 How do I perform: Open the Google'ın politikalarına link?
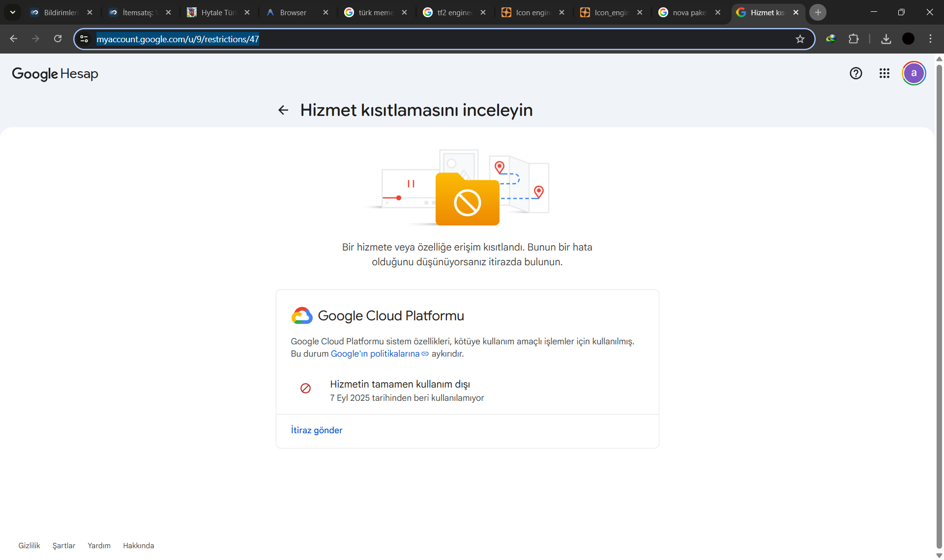pyautogui.click(x=380, y=354)
